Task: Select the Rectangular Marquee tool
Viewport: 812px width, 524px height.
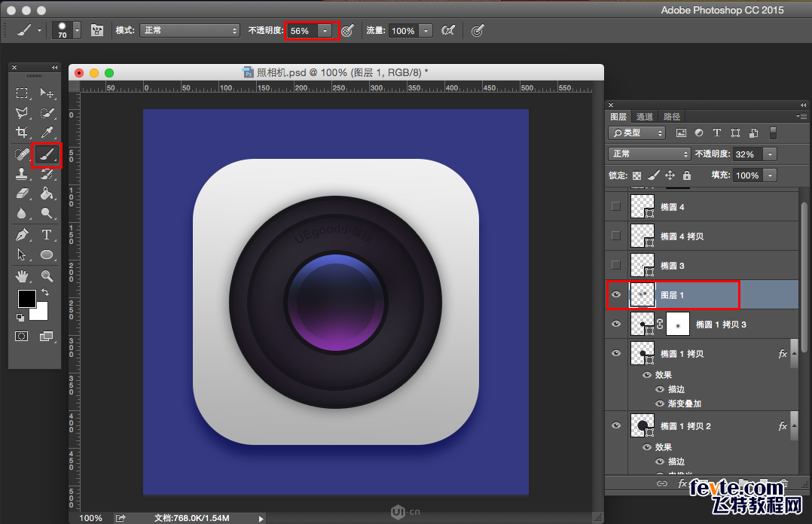Action: click(22, 93)
